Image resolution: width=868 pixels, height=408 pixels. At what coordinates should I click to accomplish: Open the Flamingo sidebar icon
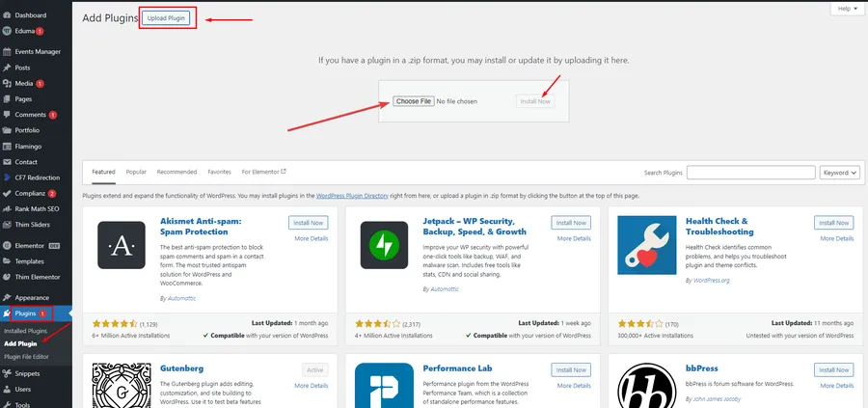point(7,147)
